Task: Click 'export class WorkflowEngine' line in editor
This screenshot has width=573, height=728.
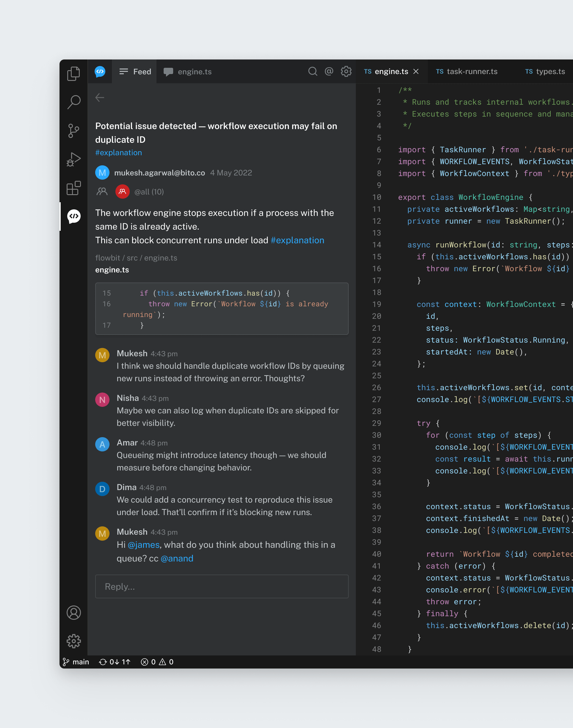Action: 465,197
